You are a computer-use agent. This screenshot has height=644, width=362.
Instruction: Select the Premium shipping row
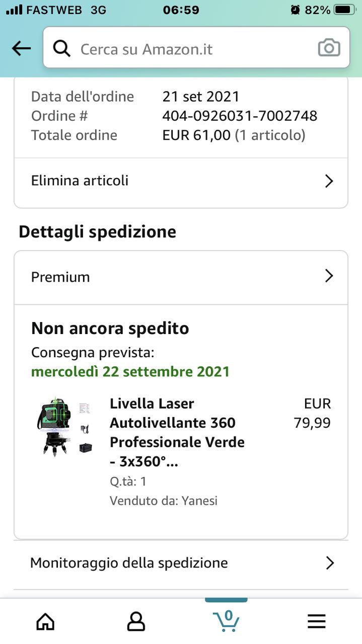click(60, 277)
